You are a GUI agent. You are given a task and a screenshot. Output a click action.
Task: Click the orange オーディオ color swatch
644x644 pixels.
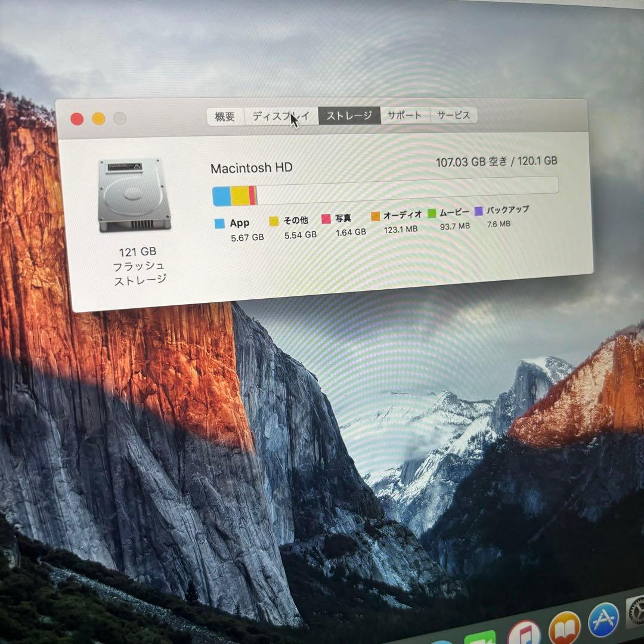pyautogui.click(x=374, y=215)
